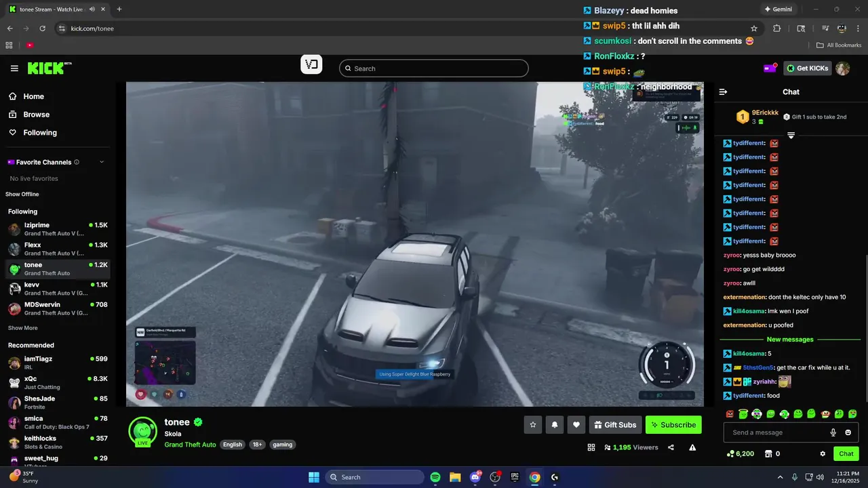The image size is (868, 488).
Task: Open a new Chrome tab
Action: [x=119, y=9]
